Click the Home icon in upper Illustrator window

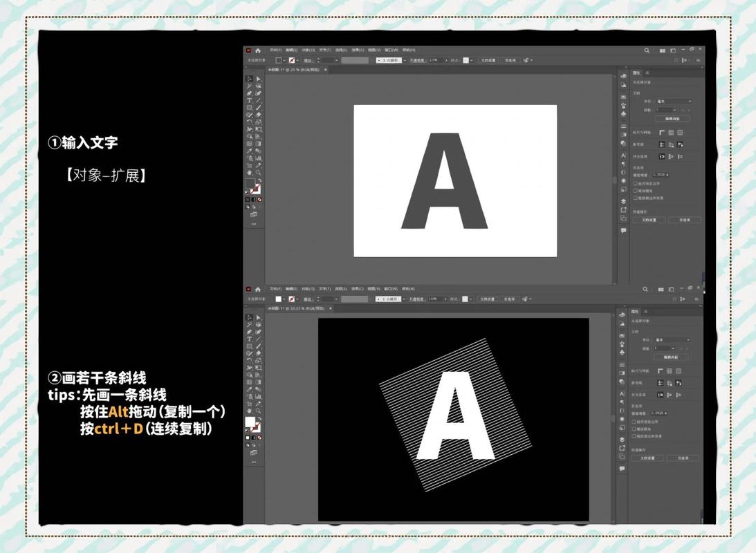click(x=258, y=50)
